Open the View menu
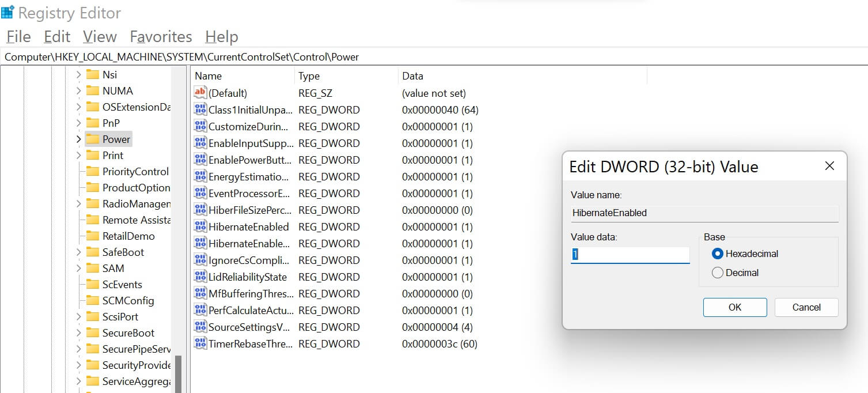Viewport: 868px width, 393px height. (x=100, y=37)
